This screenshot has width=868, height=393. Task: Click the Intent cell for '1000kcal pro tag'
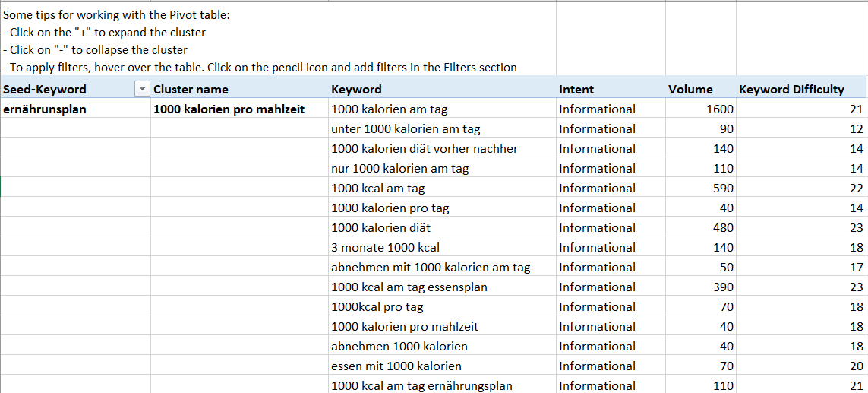pos(611,307)
